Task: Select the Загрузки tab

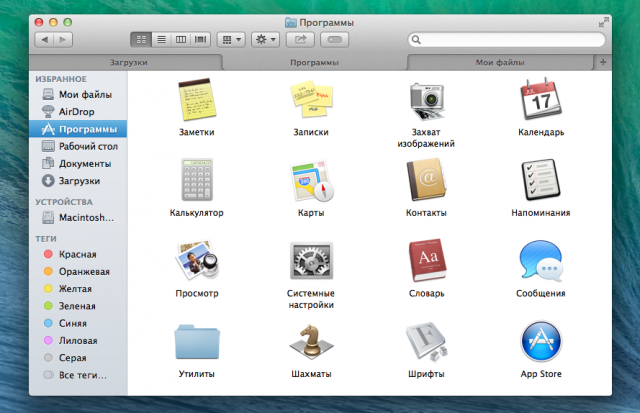Action: (128, 62)
